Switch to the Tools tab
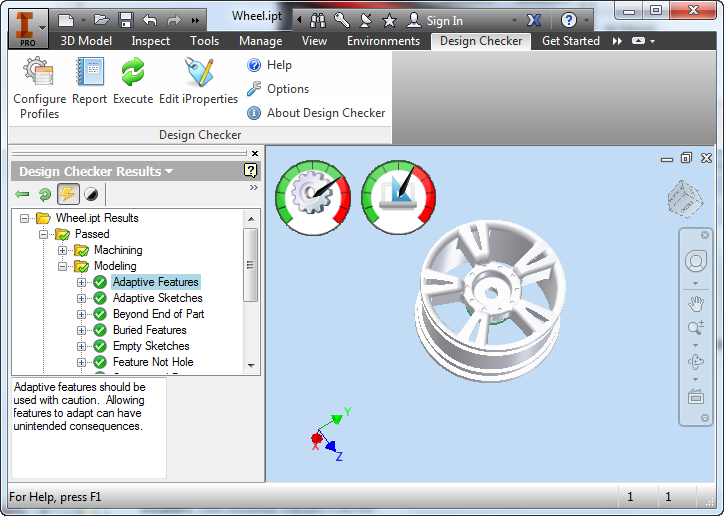This screenshot has width=724, height=516. (x=205, y=41)
